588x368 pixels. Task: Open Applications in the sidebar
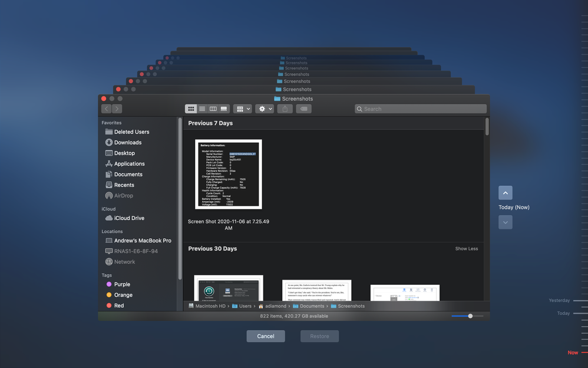point(125,164)
